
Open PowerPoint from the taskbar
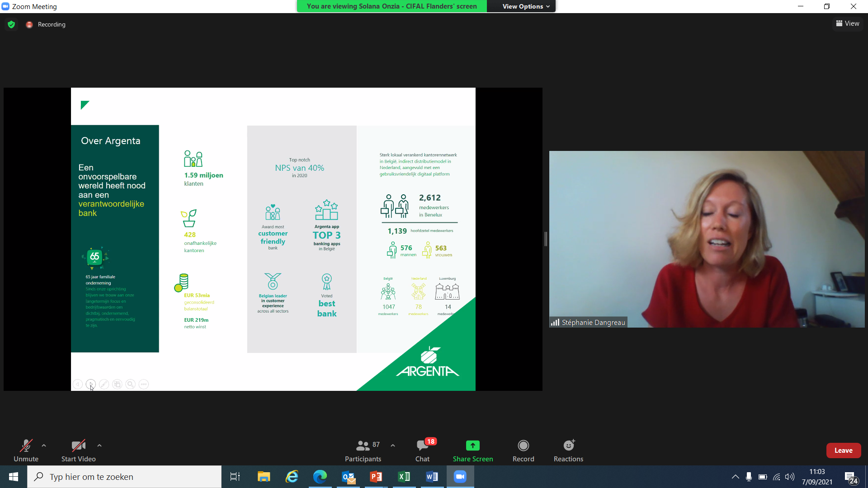point(376,477)
